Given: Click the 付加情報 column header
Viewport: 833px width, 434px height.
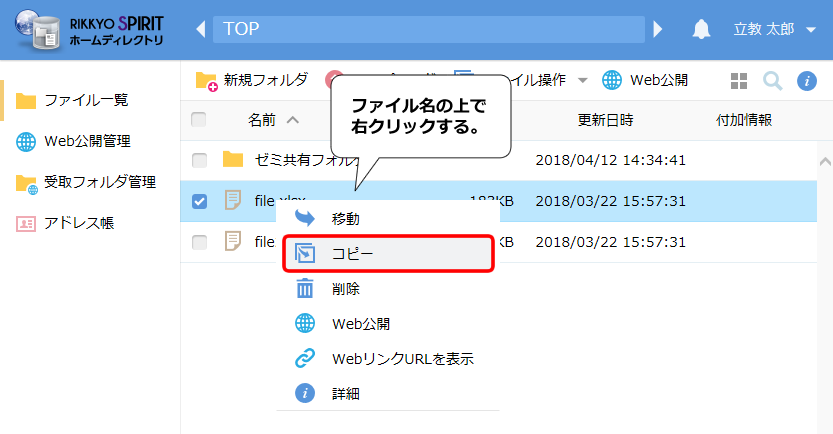Looking at the screenshot, I should coord(744,120).
